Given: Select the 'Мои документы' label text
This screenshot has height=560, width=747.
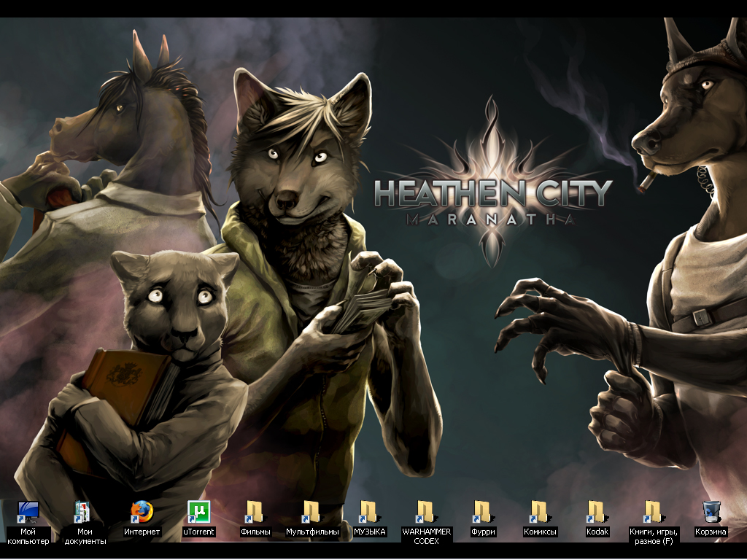Looking at the screenshot, I should tap(85, 536).
